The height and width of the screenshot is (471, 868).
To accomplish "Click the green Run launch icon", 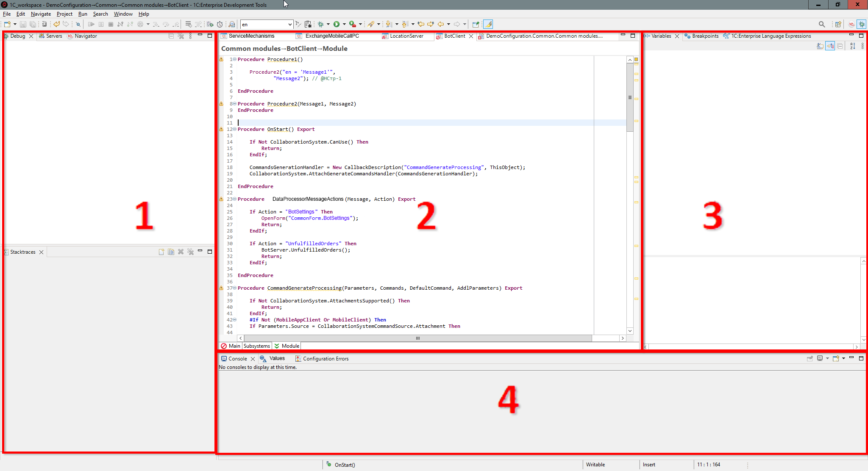I will pyautogui.click(x=337, y=24).
